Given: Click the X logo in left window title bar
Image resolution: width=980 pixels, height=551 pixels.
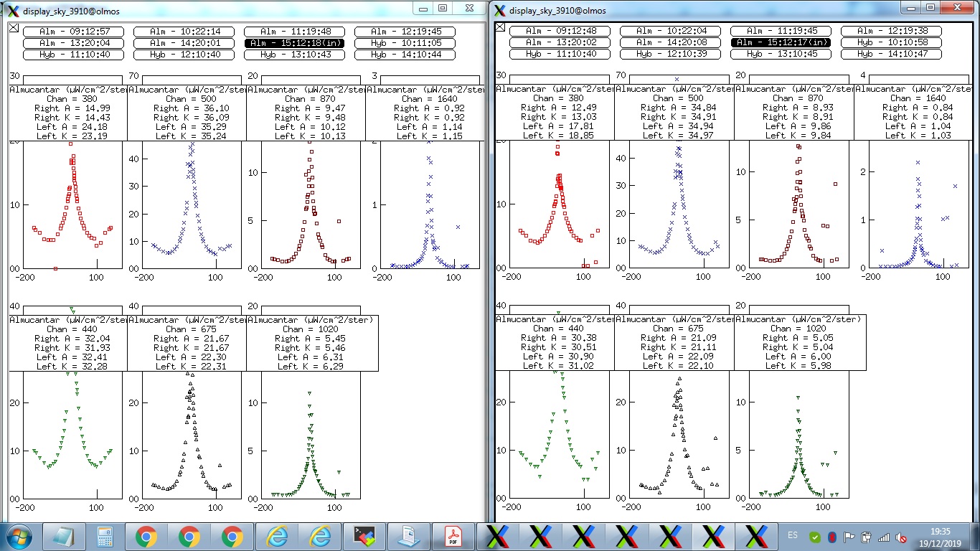Looking at the screenshot, I should pos(13,10).
